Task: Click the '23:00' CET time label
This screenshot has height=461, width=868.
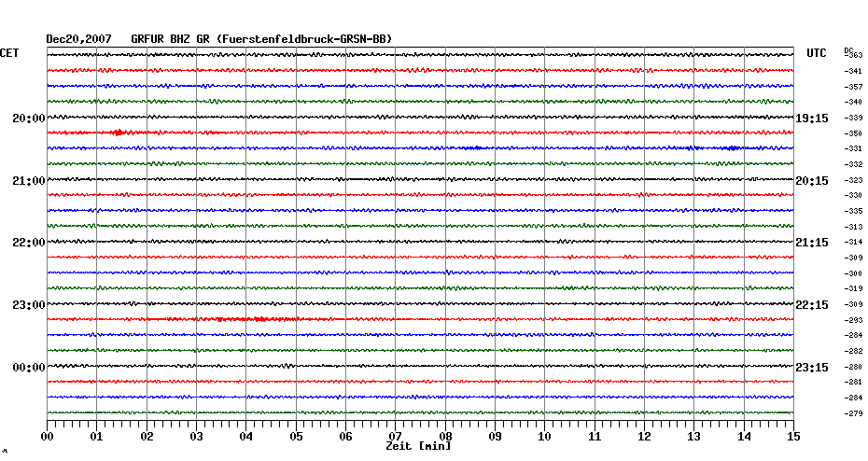Action: (29, 305)
